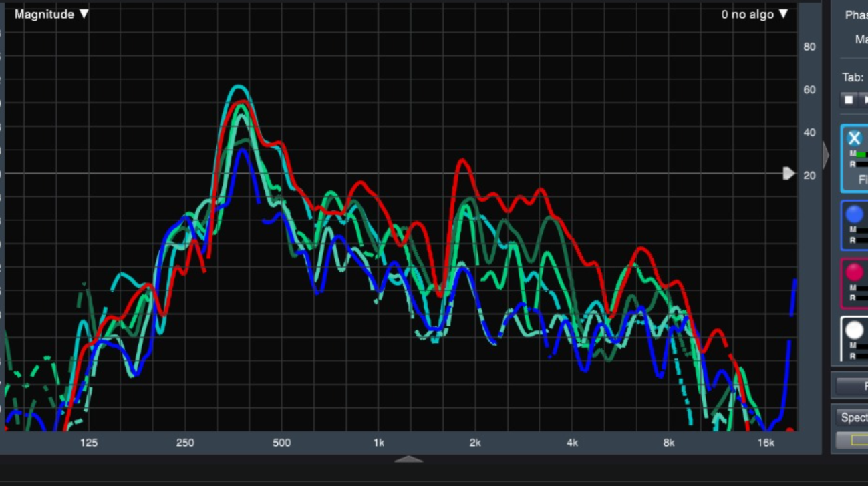The image size is (868, 486).
Task: Open the Magnitude graph type dropdown
Action: coord(51,14)
